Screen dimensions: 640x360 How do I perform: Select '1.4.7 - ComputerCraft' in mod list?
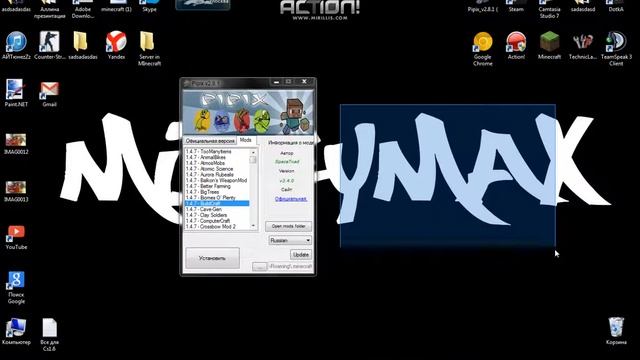tap(217, 221)
